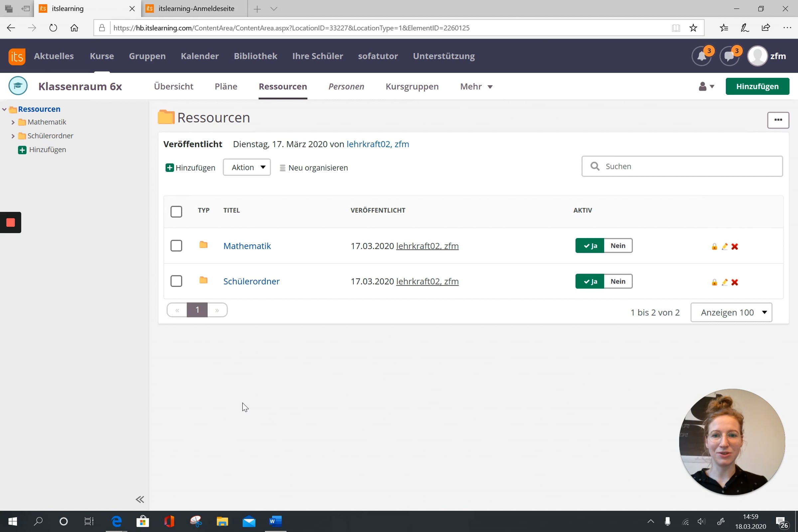This screenshot has height=532, width=798.
Task: Set Schülerordner active to Nein
Action: (x=618, y=281)
